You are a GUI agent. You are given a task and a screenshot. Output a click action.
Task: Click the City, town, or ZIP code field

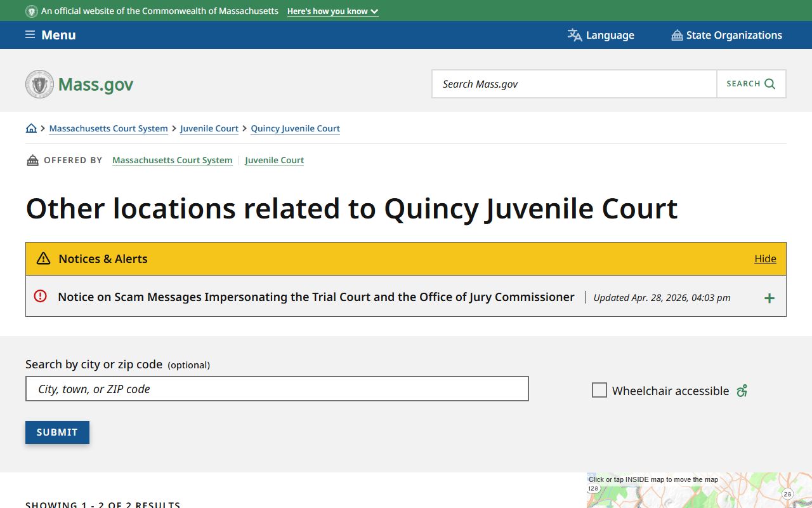[277, 389]
